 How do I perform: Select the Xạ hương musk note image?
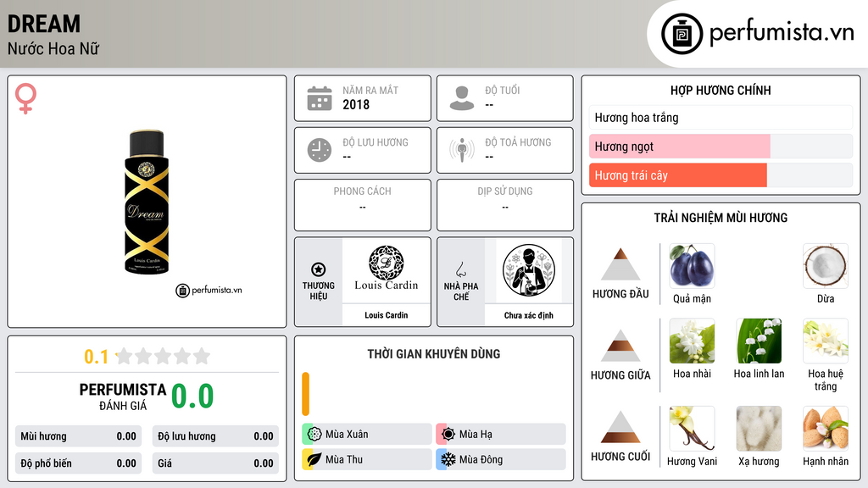759,429
